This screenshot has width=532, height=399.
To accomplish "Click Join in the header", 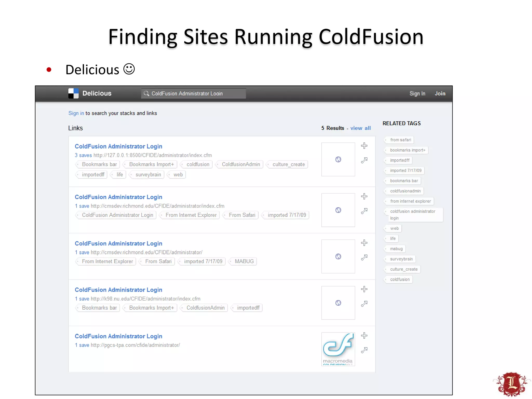I will pyautogui.click(x=440, y=94).
